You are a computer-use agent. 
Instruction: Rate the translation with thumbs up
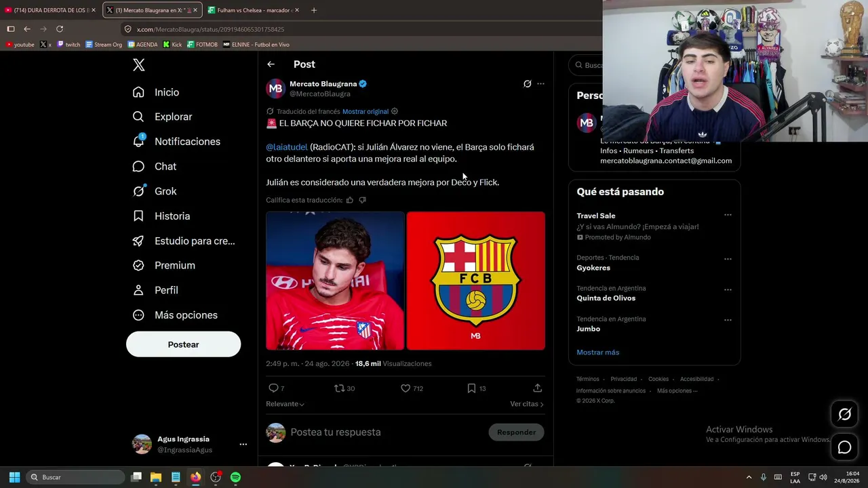pos(350,200)
